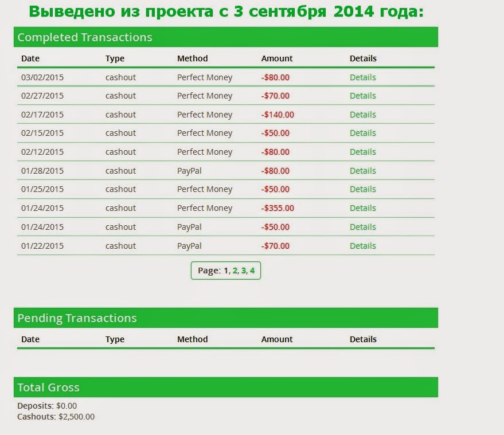Open Details for the 01/28/2015 PayPal cashout
This screenshot has width=504, height=435.
[363, 170]
